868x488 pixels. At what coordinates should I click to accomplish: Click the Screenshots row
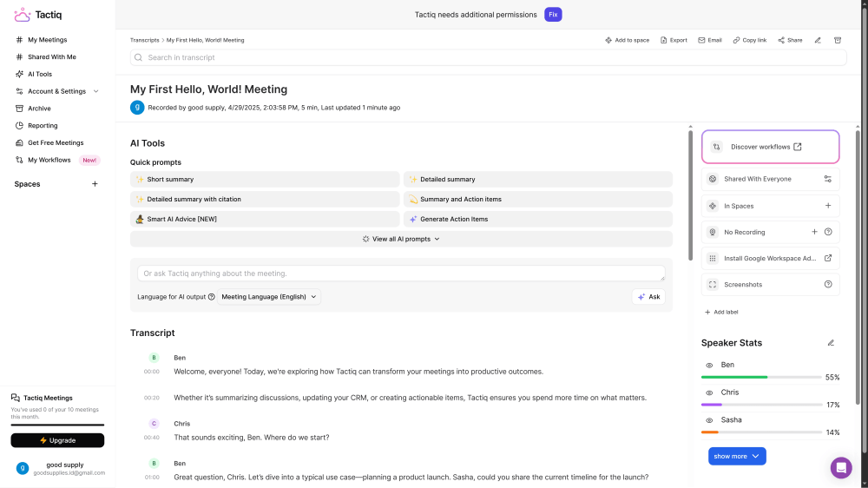(770, 284)
